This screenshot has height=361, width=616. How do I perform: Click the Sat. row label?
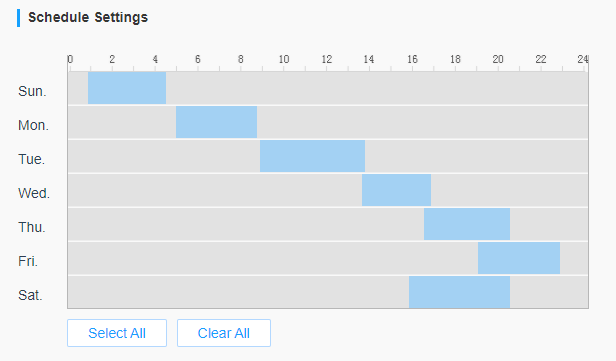tap(30, 295)
